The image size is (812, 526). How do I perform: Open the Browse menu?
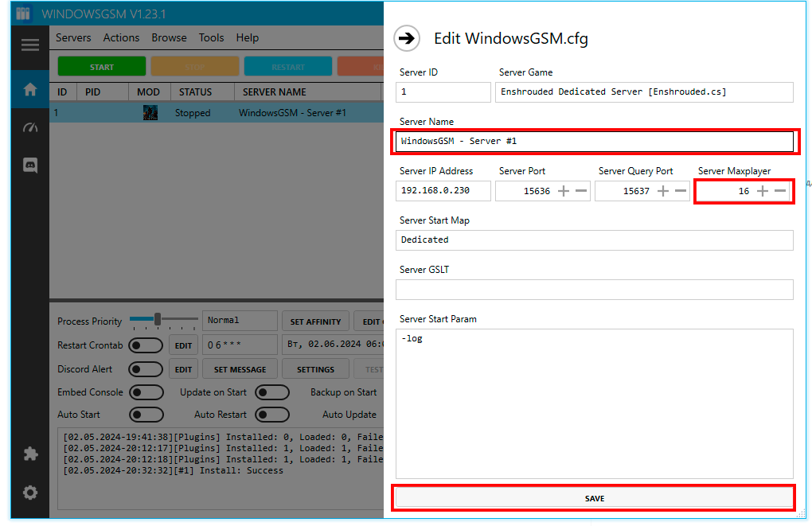click(x=169, y=37)
